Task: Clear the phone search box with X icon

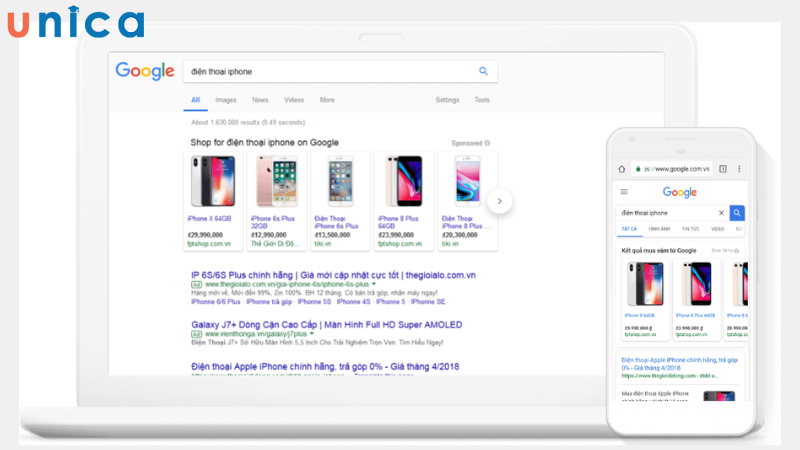Action: (x=721, y=213)
